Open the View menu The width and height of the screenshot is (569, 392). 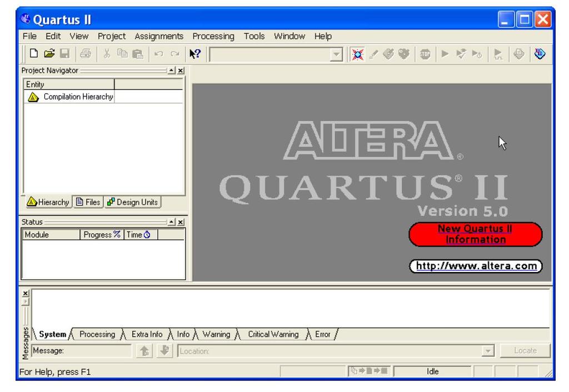tap(79, 36)
